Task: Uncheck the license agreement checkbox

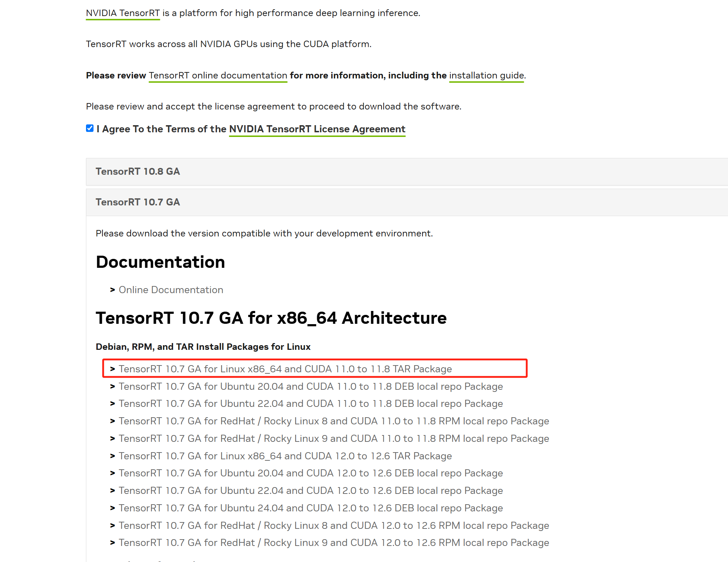Action: [x=90, y=128]
